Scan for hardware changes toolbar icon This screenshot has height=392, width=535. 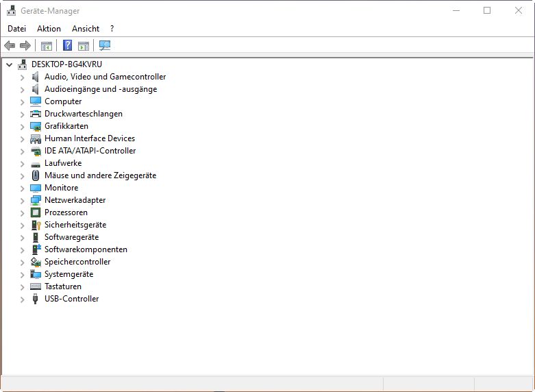click(x=105, y=45)
